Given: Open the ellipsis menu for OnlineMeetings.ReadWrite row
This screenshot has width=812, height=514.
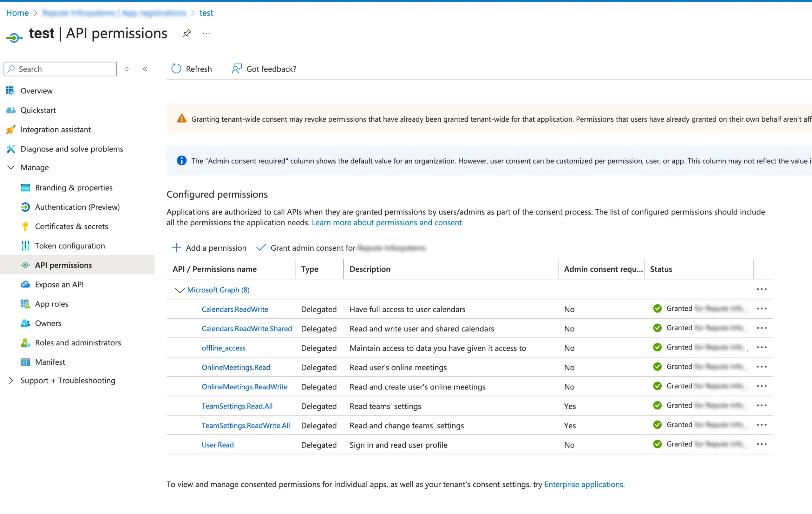Looking at the screenshot, I should click(x=762, y=386).
